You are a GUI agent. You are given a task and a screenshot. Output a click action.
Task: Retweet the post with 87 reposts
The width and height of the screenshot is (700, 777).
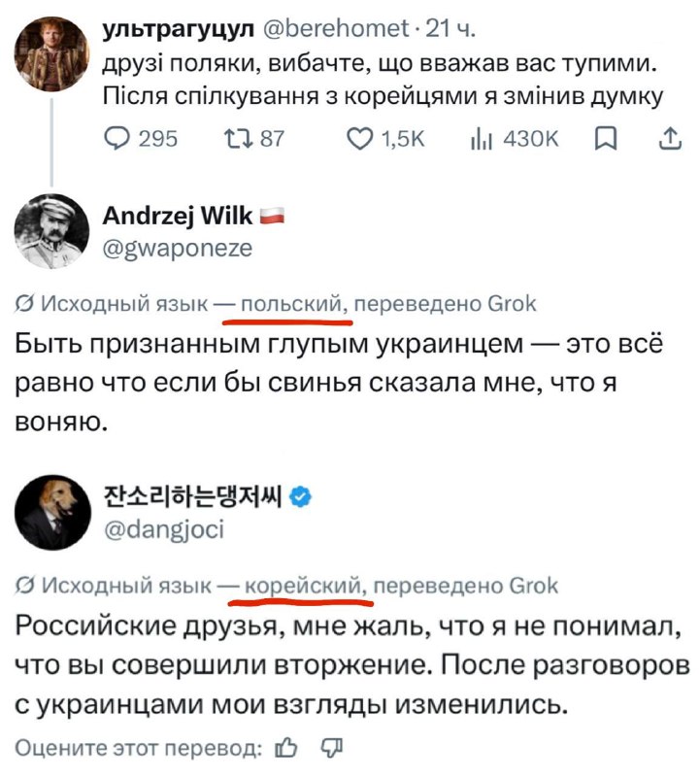pyautogui.click(x=235, y=138)
